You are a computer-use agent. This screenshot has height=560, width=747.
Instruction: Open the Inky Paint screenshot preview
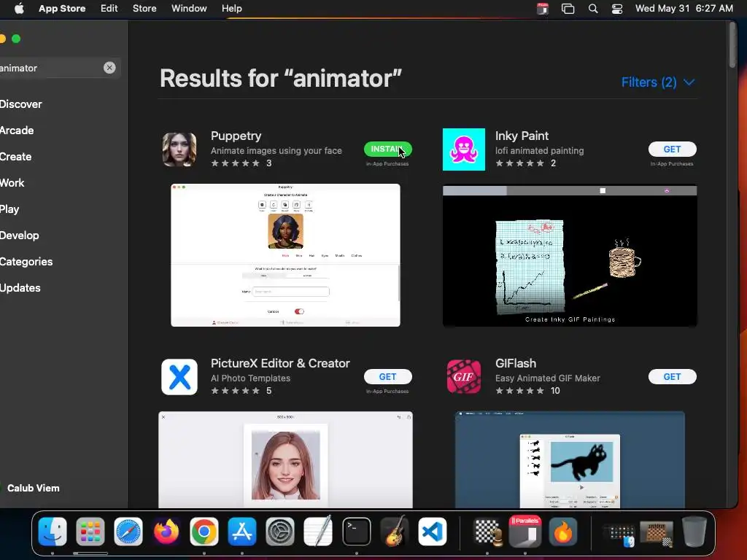click(x=570, y=256)
